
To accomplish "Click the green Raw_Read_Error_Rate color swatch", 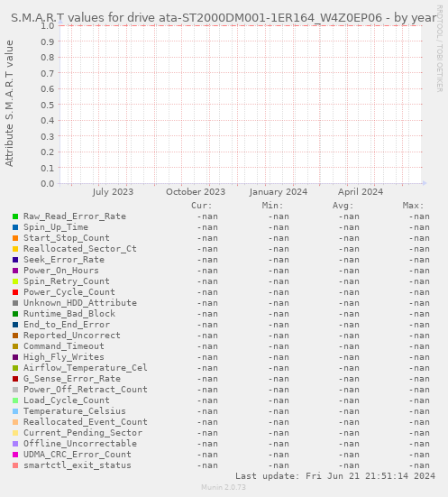I will pos(15,216).
